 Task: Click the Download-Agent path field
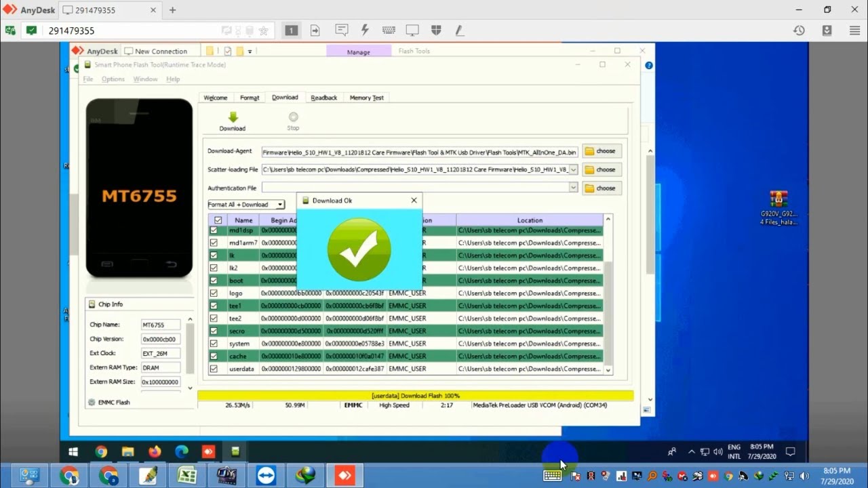point(420,152)
